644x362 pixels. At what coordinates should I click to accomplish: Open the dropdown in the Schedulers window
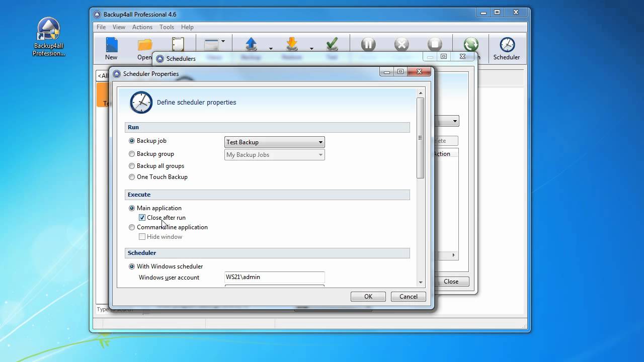(455, 121)
